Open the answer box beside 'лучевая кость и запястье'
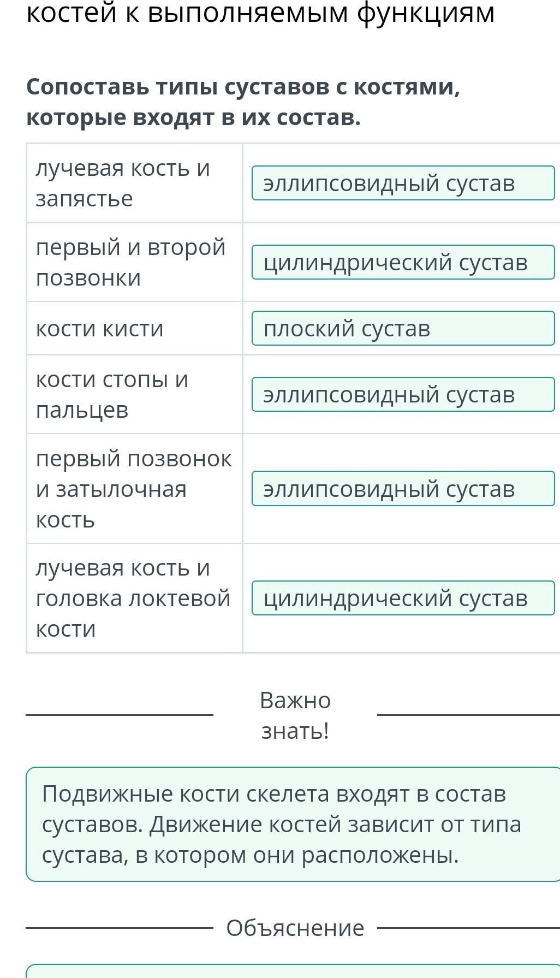Image resolution: width=560 pixels, height=978 pixels. 403,183
